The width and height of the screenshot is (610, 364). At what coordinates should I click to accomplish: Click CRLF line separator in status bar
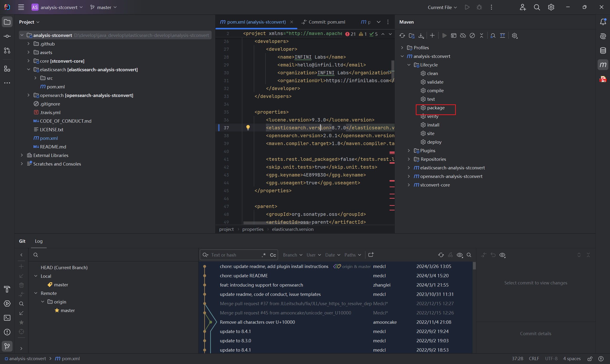534,359
